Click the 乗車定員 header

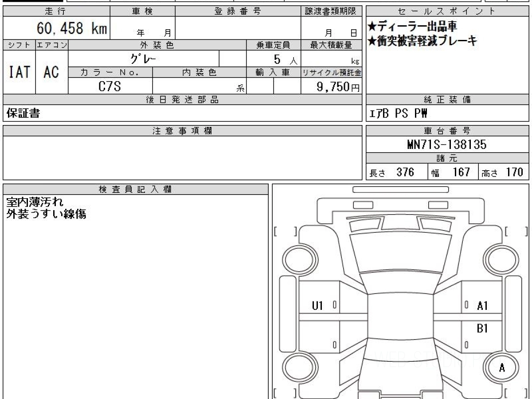(x=274, y=45)
